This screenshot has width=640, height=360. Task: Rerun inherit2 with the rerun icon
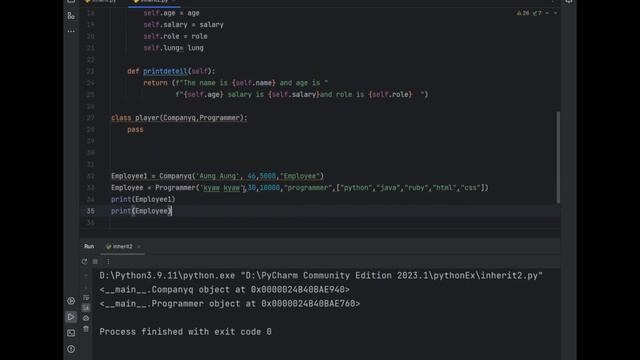click(84, 261)
